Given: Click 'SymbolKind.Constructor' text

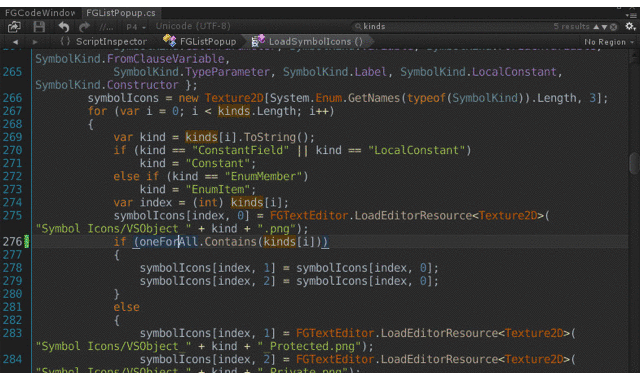Looking at the screenshot, I should (x=107, y=85).
